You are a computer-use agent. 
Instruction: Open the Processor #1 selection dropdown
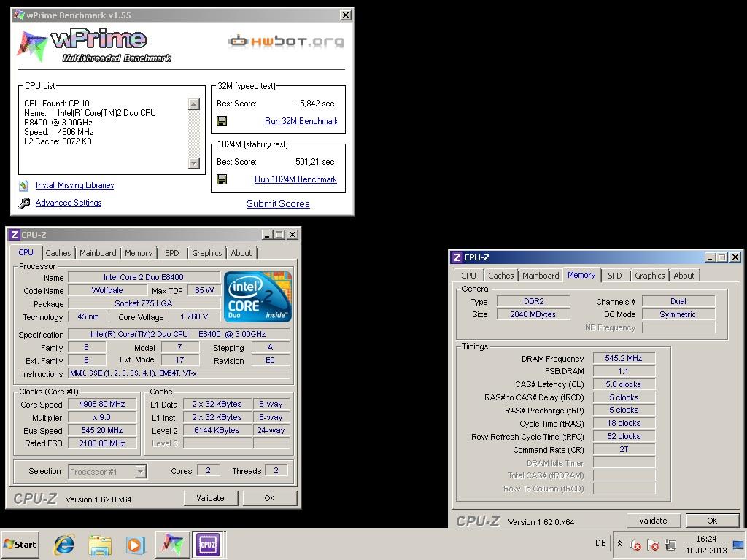[x=140, y=472]
